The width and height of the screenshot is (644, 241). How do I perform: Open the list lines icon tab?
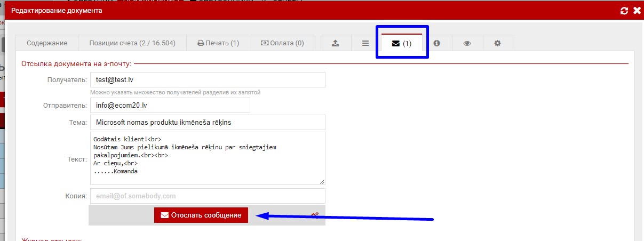coord(365,43)
